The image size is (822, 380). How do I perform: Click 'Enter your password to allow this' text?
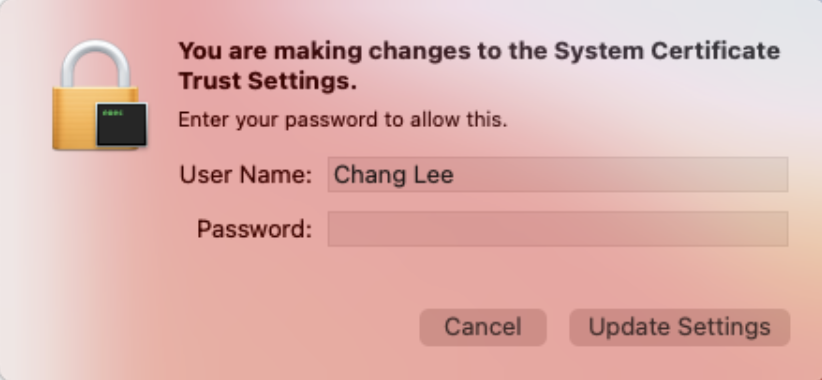pyautogui.click(x=342, y=120)
